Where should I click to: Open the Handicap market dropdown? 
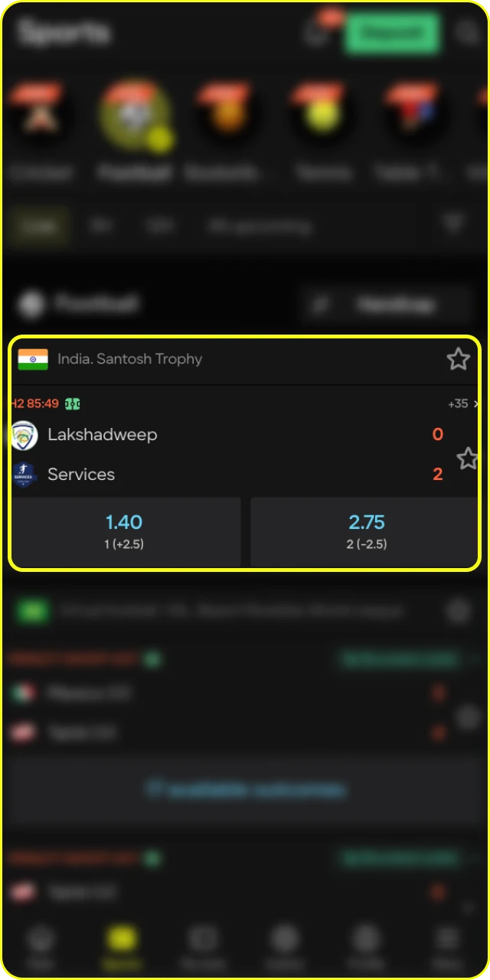[x=385, y=304]
